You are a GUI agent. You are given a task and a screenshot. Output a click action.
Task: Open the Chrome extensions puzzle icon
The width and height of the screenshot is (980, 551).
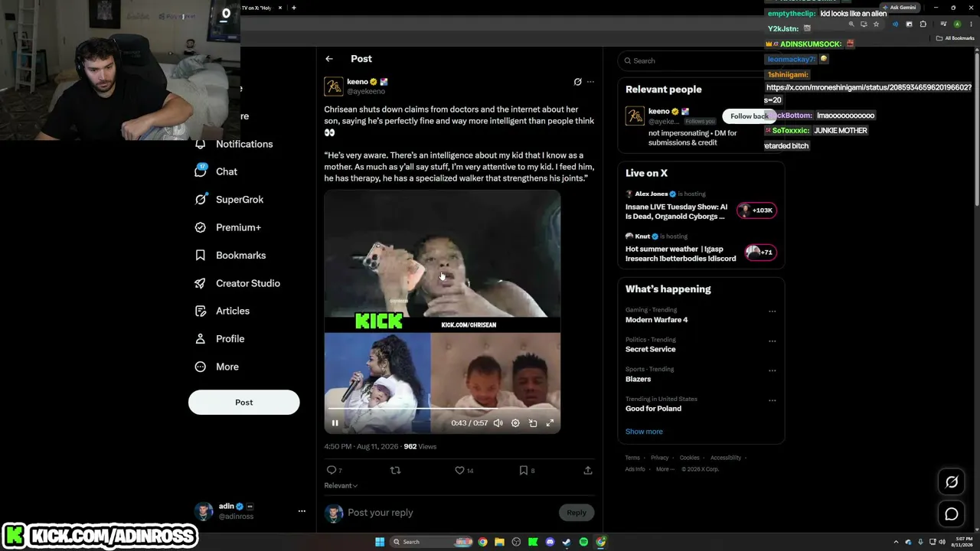tap(923, 24)
